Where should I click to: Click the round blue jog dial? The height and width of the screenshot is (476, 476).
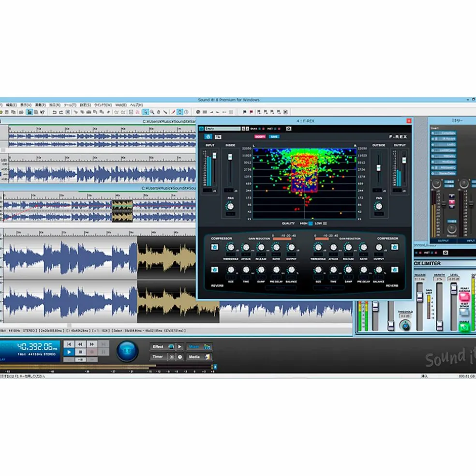click(128, 351)
